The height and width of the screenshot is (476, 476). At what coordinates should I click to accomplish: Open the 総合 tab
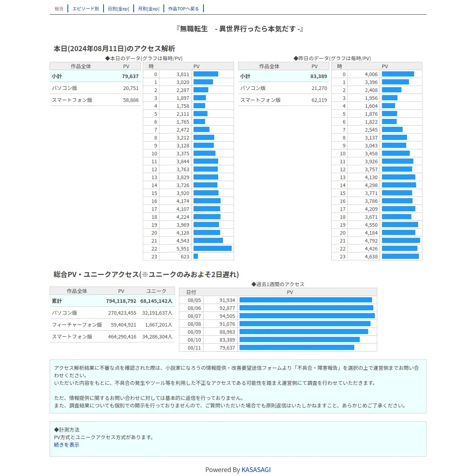59,9
